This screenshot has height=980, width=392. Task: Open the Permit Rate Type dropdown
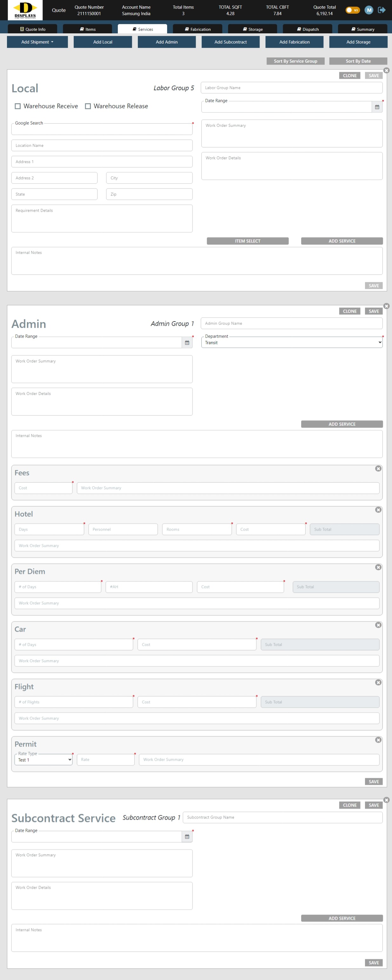[44, 760]
